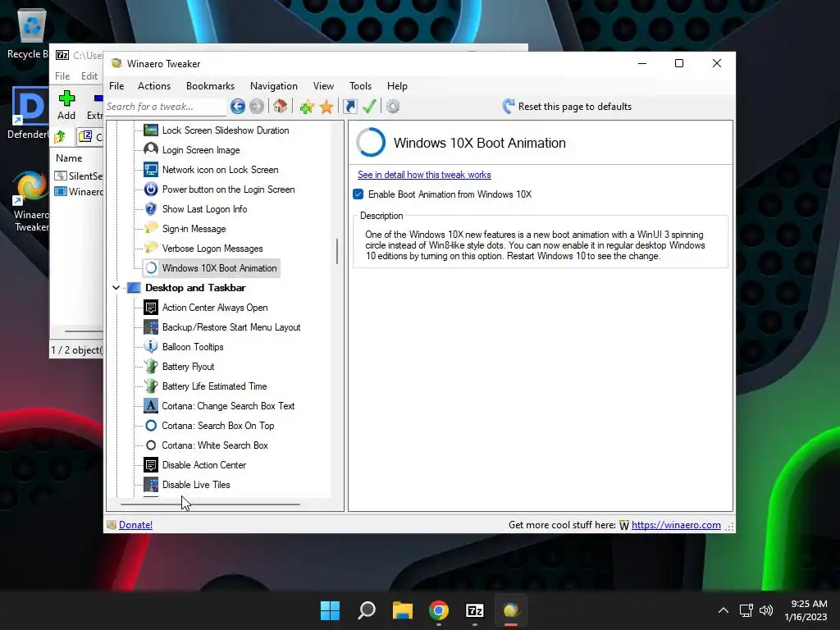Select Cortana: Change Search Box Text icon
This screenshot has height=630, width=840.
[x=151, y=406]
